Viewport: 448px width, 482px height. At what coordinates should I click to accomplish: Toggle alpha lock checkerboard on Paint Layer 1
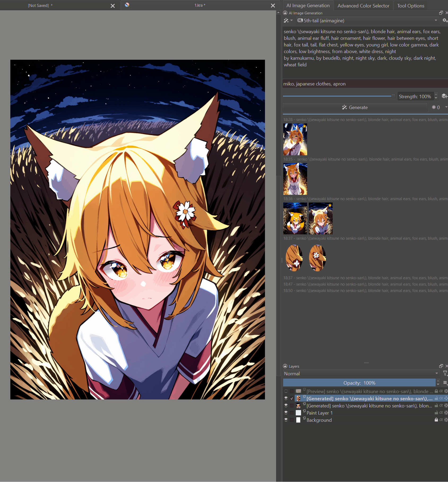click(x=446, y=412)
